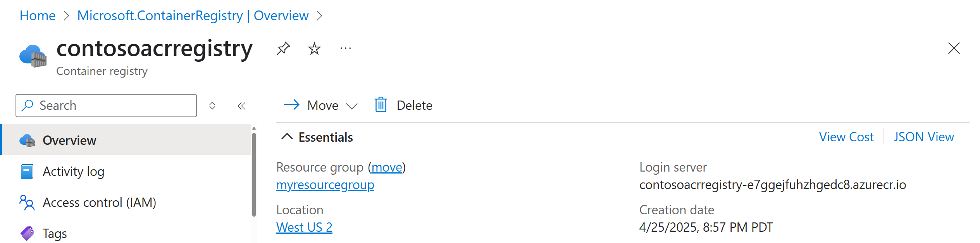980x243 pixels.
Task: Click the trash icon to delete the registry
Action: 381,105
